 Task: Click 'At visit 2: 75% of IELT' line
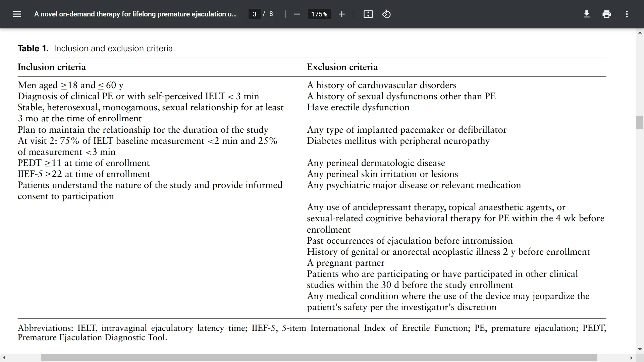[148, 141]
